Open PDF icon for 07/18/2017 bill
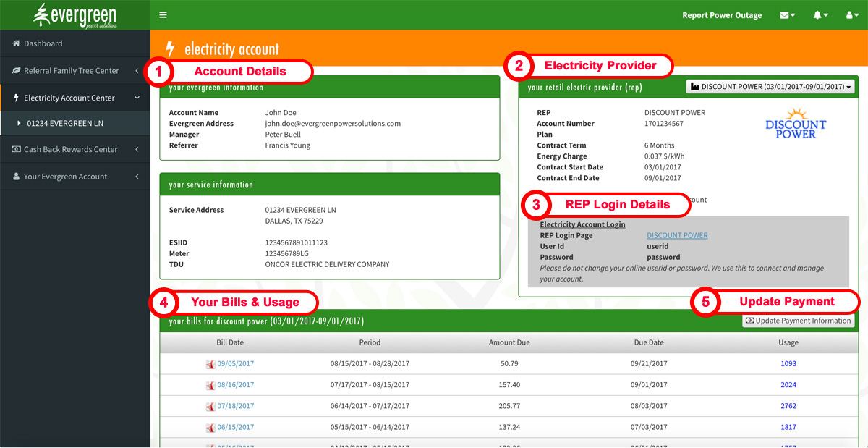The height and width of the screenshot is (448, 868). 210,407
